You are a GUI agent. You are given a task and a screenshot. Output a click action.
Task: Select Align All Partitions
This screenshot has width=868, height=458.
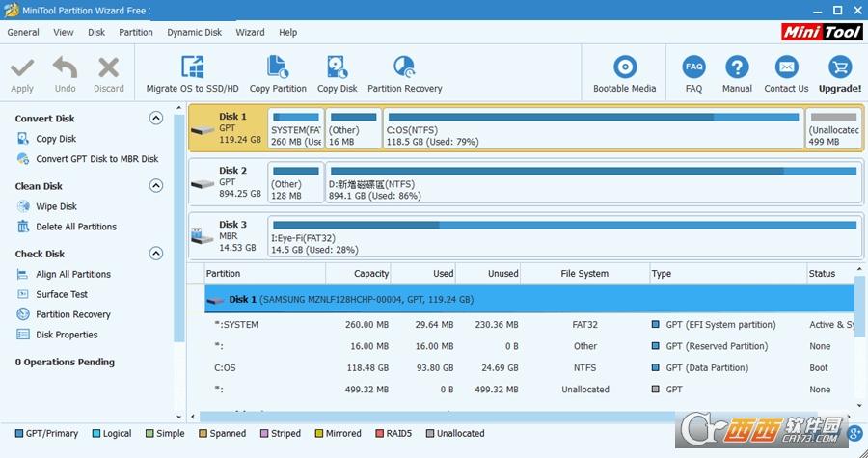tap(73, 275)
